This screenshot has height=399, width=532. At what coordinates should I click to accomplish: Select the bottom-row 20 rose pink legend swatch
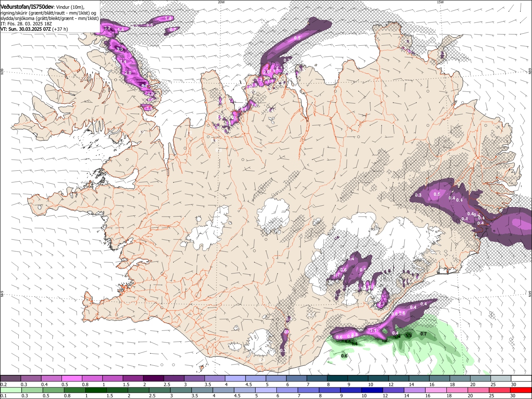(479, 390)
